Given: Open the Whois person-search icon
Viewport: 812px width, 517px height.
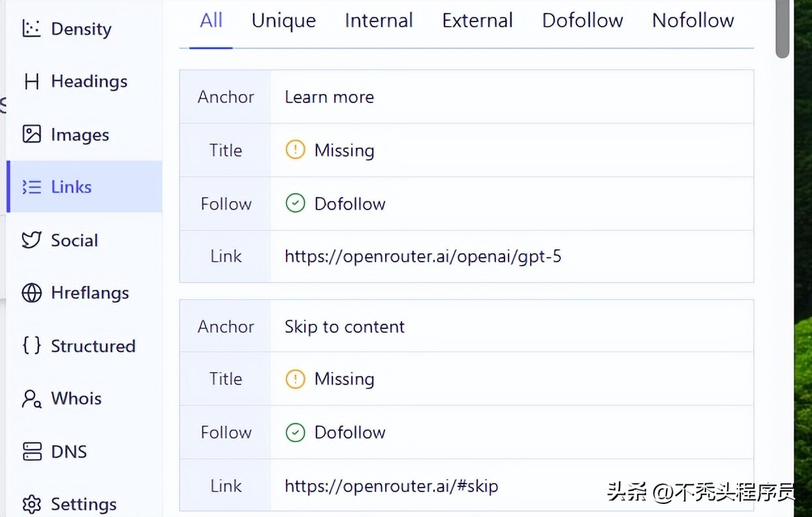Looking at the screenshot, I should click(31, 398).
